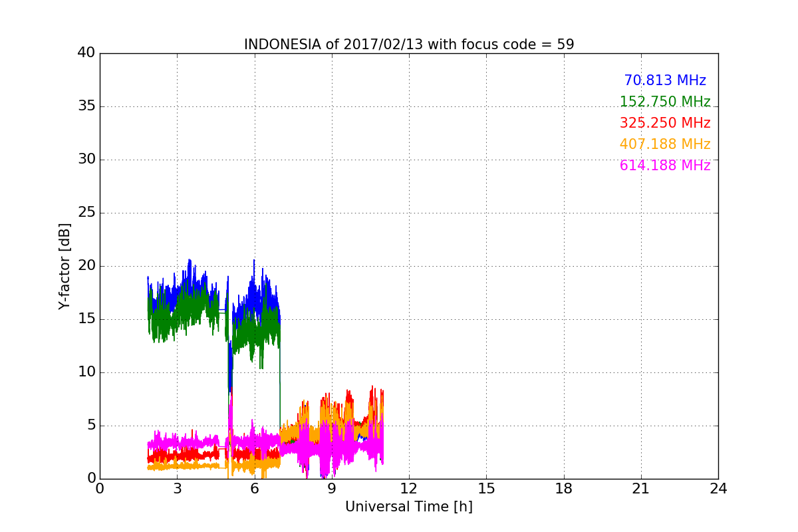Click y-axis tick value 15
This screenshot has width=798, height=532.
pos(86,319)
